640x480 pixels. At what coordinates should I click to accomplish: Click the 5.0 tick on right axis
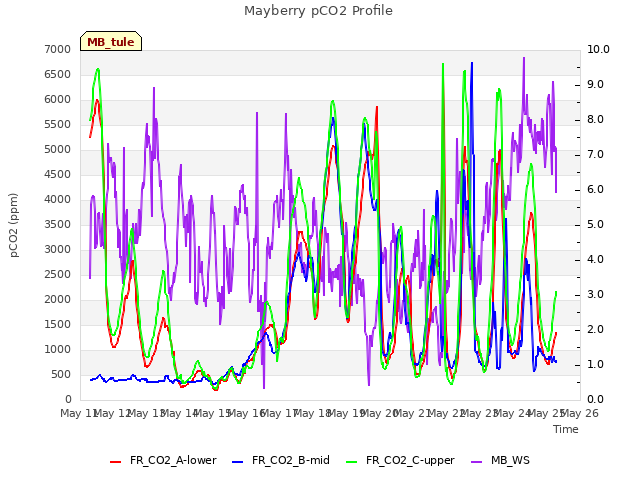(595, 224)
